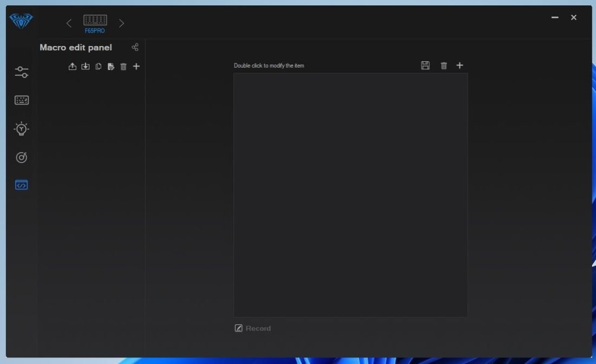
Task: Click inside the empty macro action list area
Action: (x=351, y=195)
